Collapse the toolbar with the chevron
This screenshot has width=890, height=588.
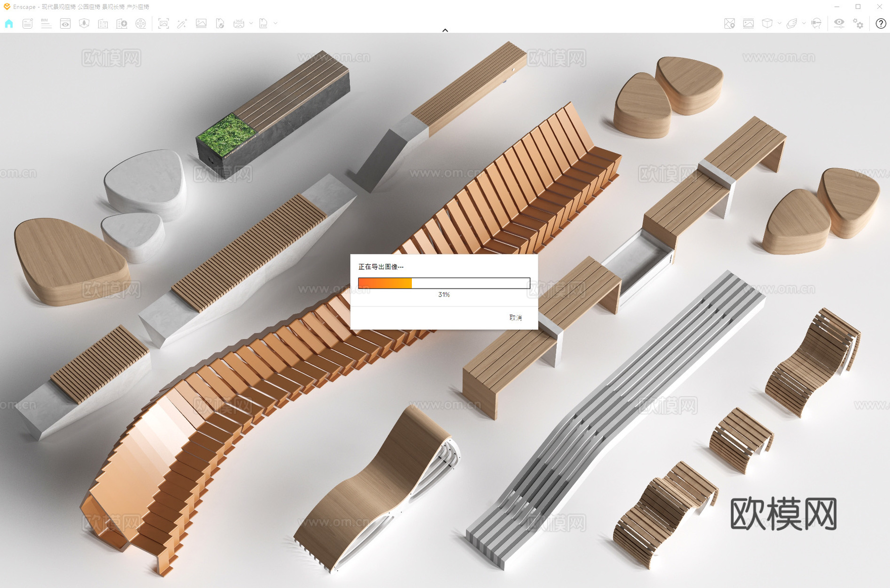click(445, 30)
